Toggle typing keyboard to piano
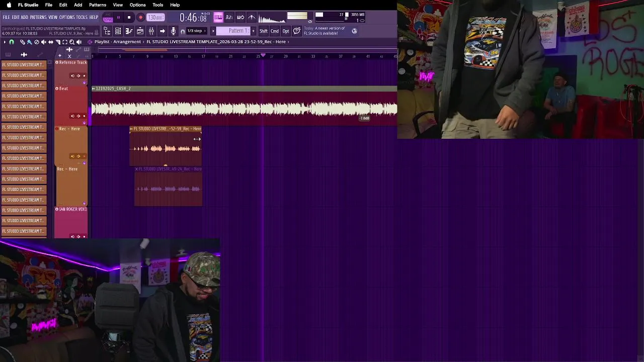The image size is (644, 362). point(218,18)
